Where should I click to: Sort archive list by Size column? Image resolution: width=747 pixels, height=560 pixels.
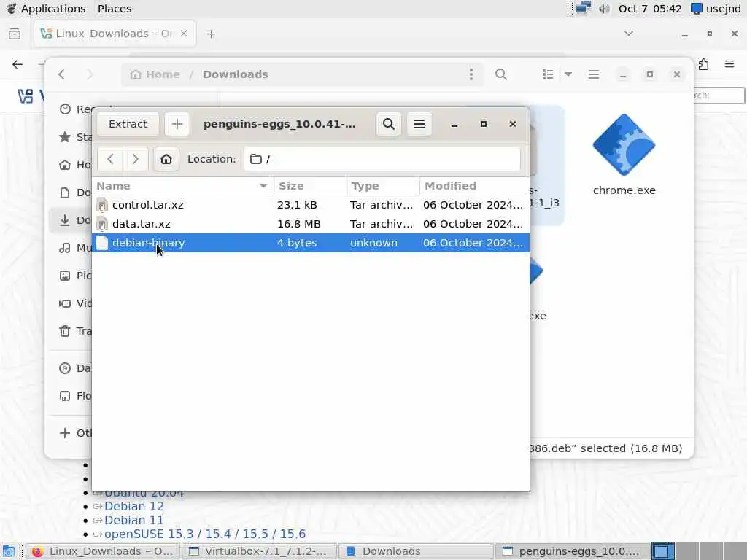(x=310, y=186)
